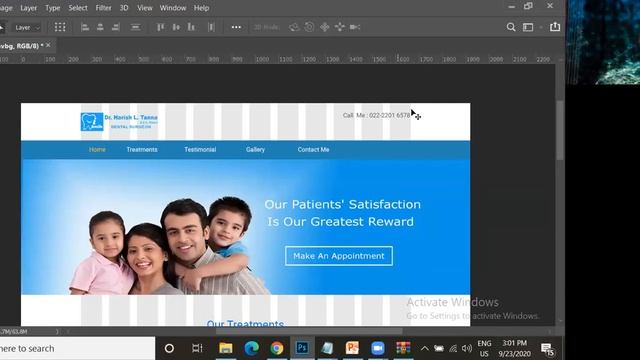Open the volume control in tray
The height and width of the screenshot is (360, 640).
(467, 349)
